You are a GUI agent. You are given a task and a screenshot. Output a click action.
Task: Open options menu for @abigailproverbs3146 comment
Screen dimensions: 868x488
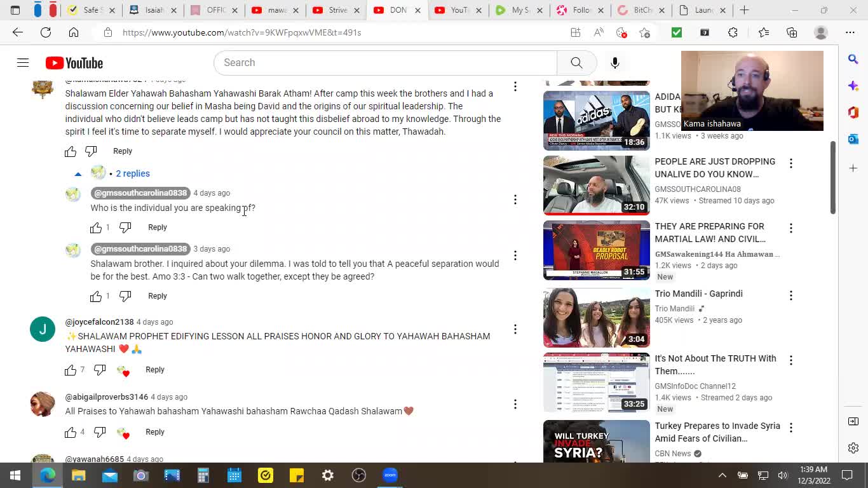coord(515,404)
